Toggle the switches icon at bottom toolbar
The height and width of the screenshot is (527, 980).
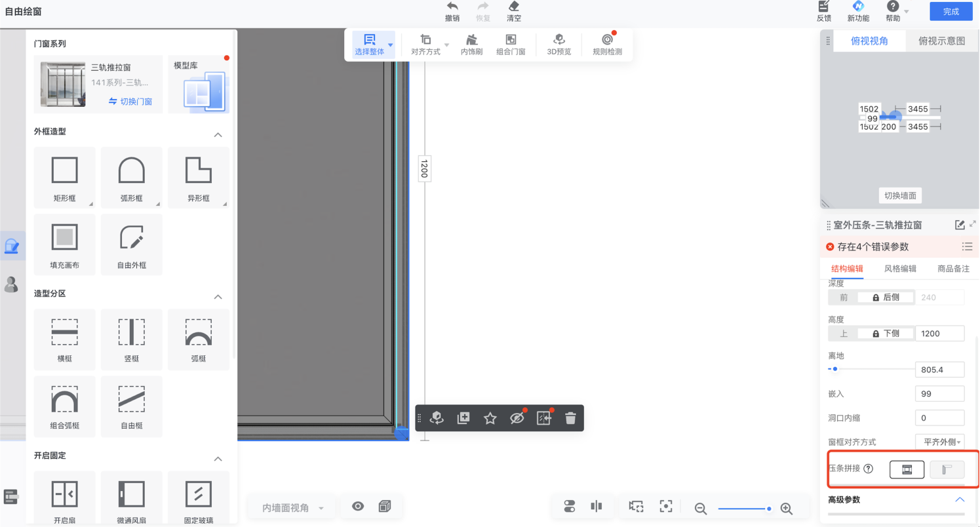[569, 506]
